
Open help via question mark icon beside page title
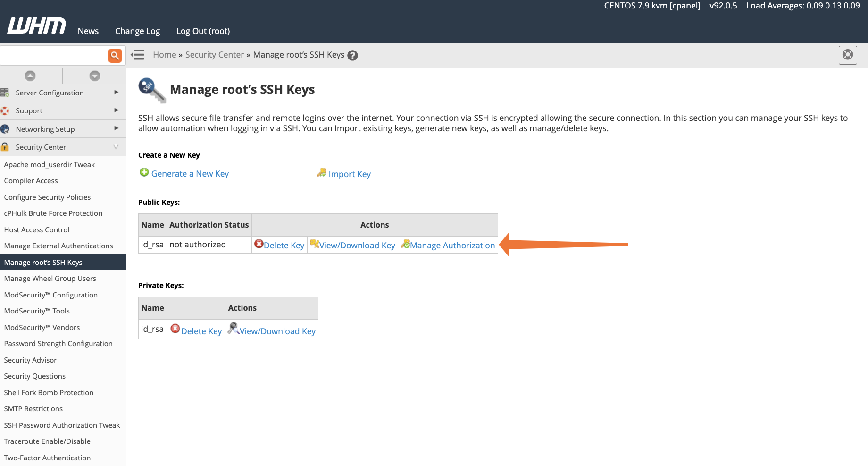click(352, 55)
